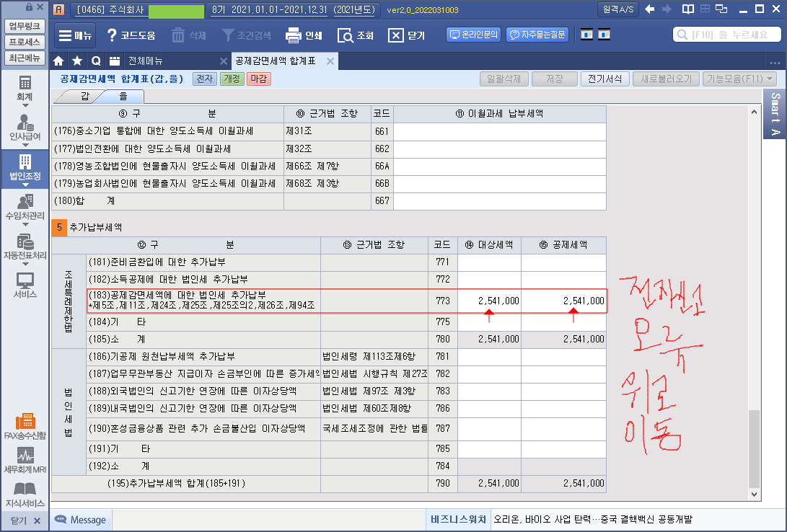Click 공제세액 cell for code 773
The image size is (787, 532).
click(x=563, y=301)
